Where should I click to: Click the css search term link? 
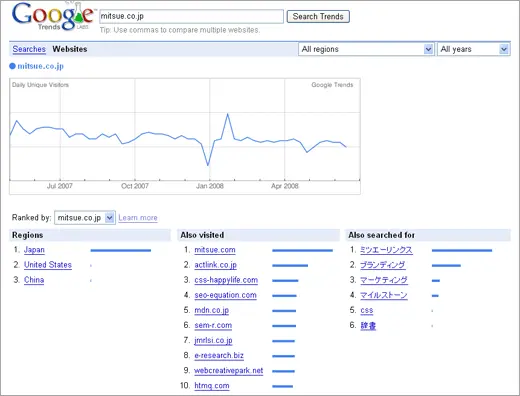pyautogui.click(x=367, y=310)
